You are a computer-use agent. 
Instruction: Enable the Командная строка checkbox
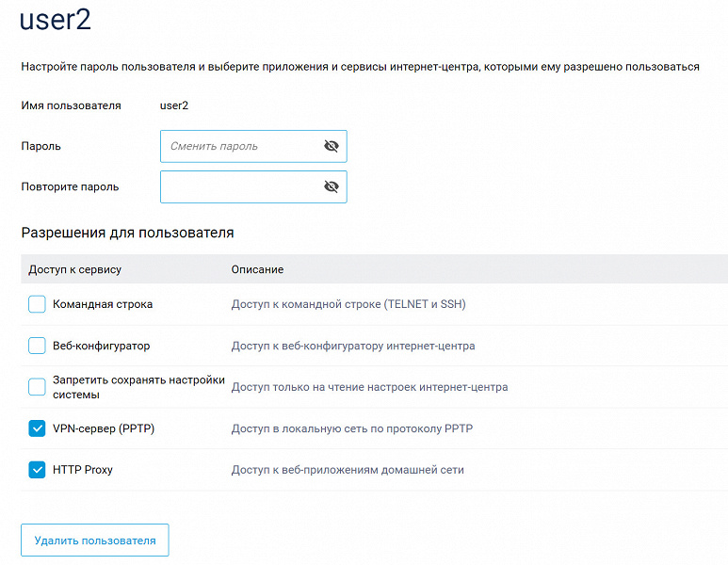point(37,304)
